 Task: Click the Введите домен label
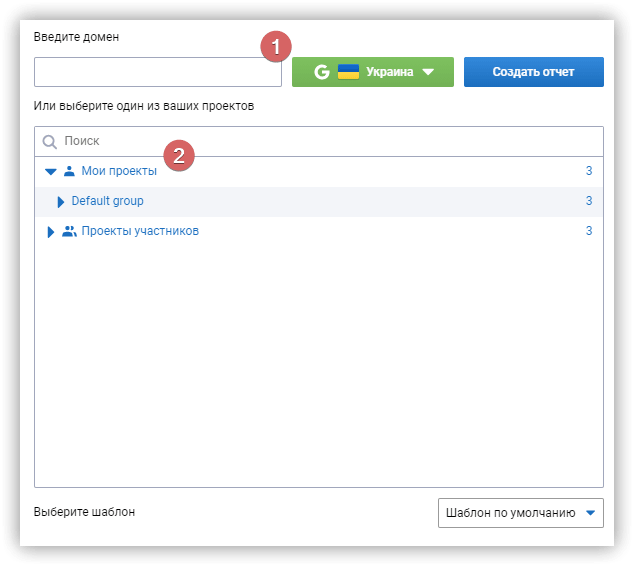coord(76,37)
